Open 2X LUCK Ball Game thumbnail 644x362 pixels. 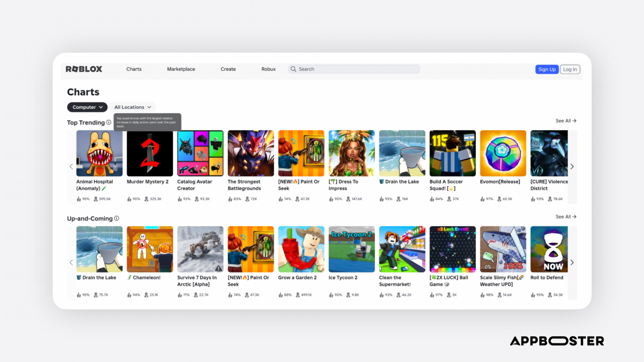(x=453, y=249)
